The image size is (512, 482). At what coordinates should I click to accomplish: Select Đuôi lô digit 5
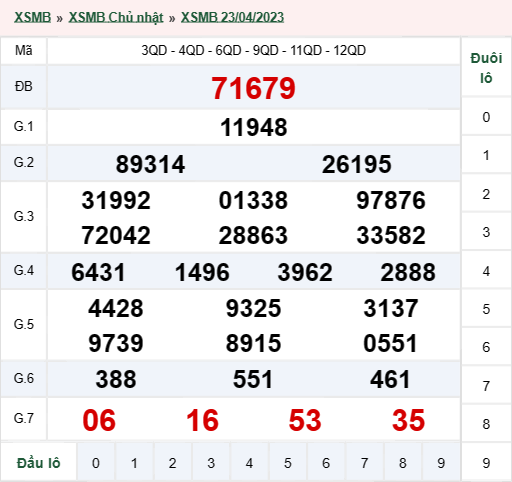coord(486,309)
